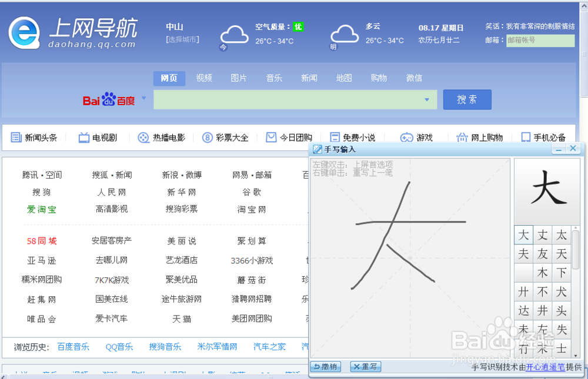Click the daohang.qq.com e logo

[24, 33]
